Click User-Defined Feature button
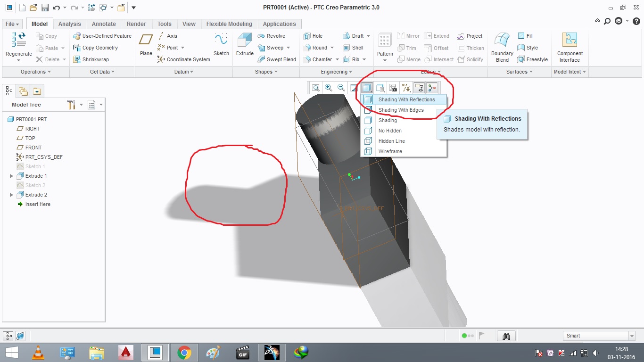Image resolution: width=644 pixels, height=362 pixels. 102,36
